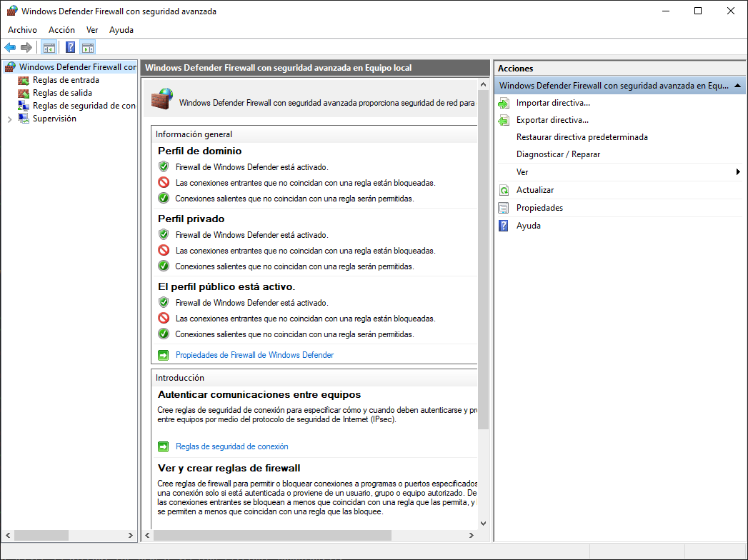This screenshot has width=748, height=560.
Task: Click Diagnosticar / Reparar action
Action: click(x=558, y=154)
